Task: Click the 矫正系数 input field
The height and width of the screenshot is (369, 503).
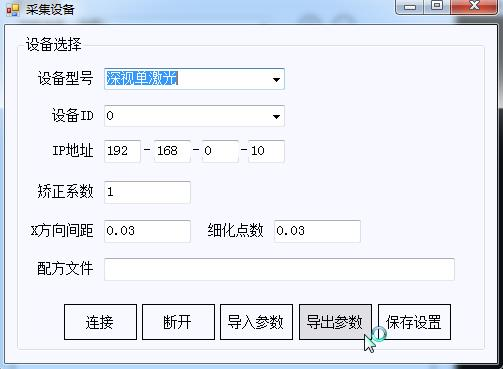Action: tap(147, 192)
